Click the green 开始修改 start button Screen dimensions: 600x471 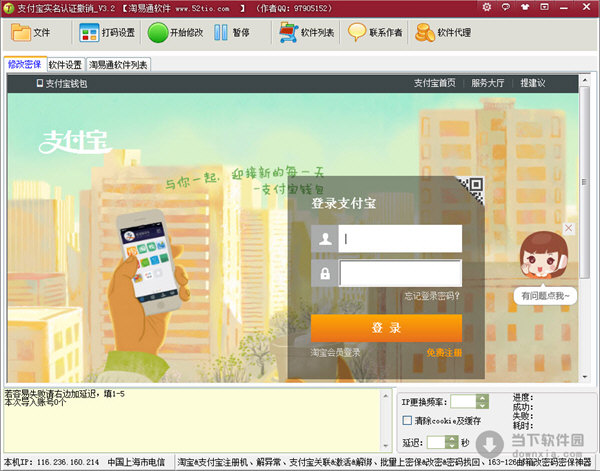[x=158, y=33]
